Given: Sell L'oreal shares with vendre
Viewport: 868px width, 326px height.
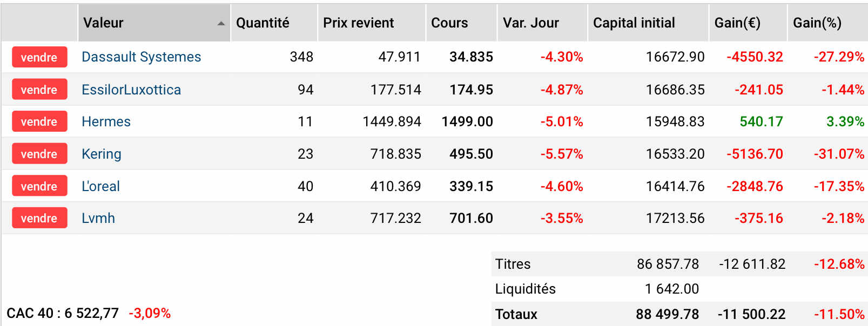Looking at the screenshot, I should (39, 186).
